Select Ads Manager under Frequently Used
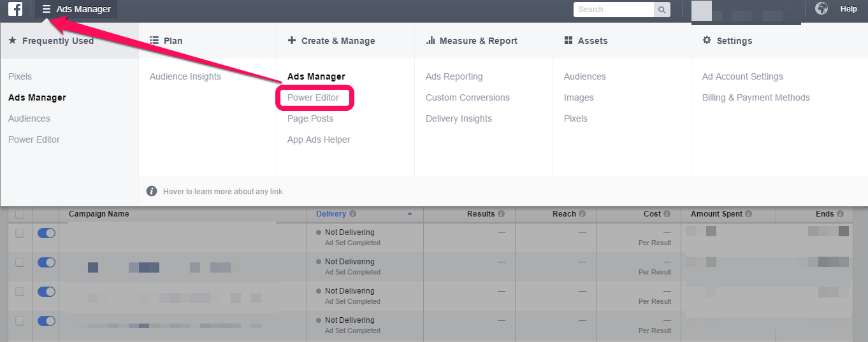Viewport: 868px width, 342px height. 37,97
